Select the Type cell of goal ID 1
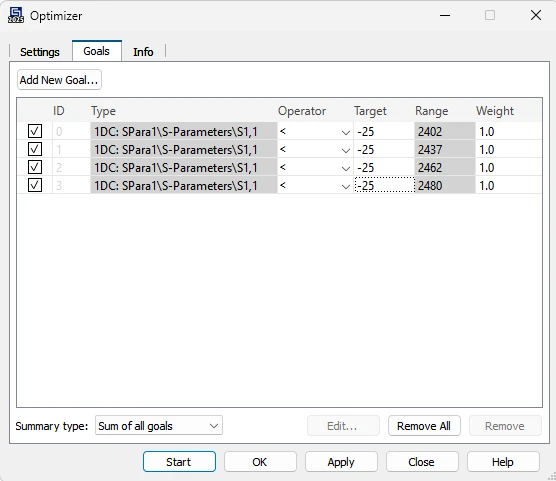556x481 pixels. (184, 150)
